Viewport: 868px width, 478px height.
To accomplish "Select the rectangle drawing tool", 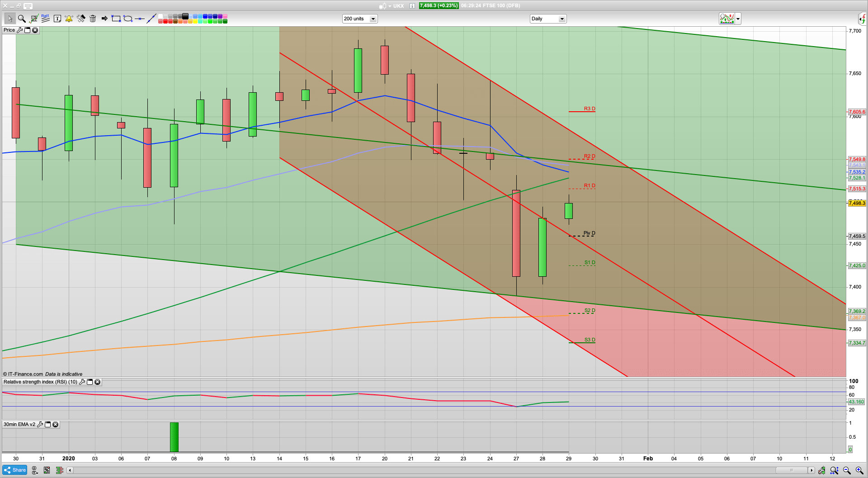I will tap(116, 19).
